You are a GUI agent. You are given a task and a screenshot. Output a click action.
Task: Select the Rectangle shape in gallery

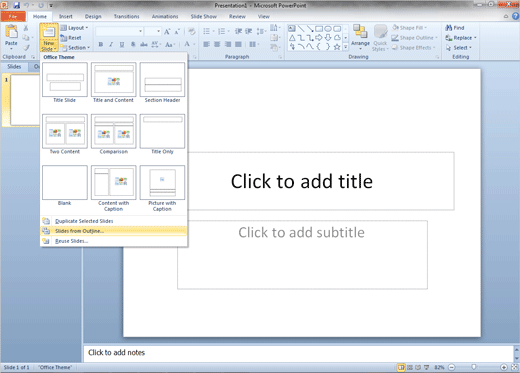(319, 29)
